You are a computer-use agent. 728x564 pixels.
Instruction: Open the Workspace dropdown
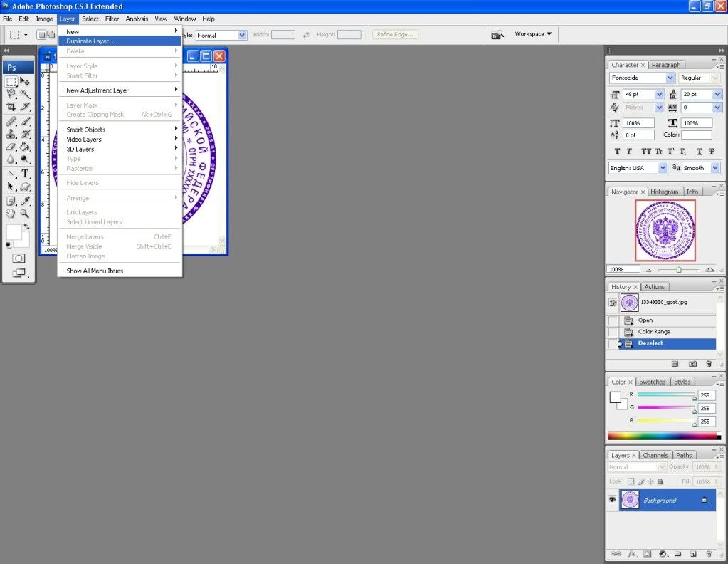[x=533, y=34]
